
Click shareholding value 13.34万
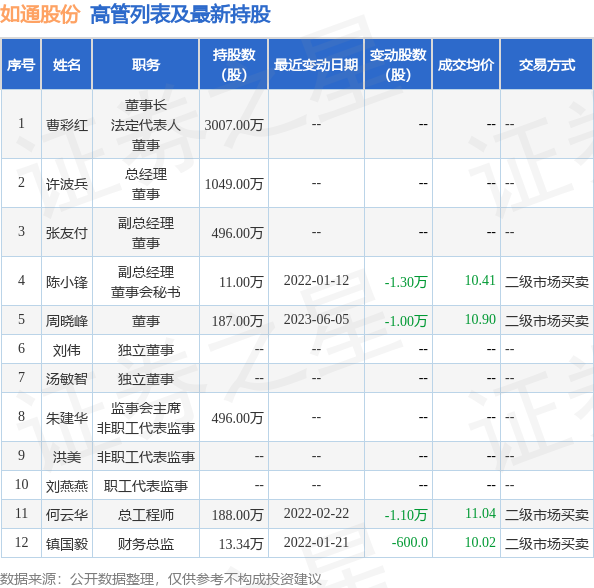(241, 544)
